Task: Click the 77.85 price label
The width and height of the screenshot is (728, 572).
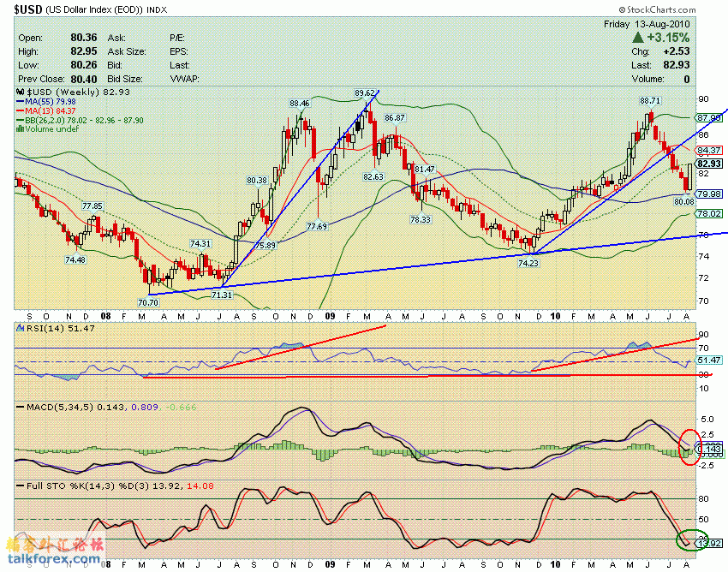Action: click(92, 206)
